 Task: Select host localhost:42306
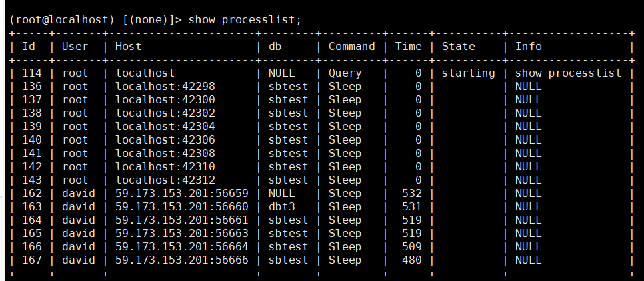coord(165,140)
